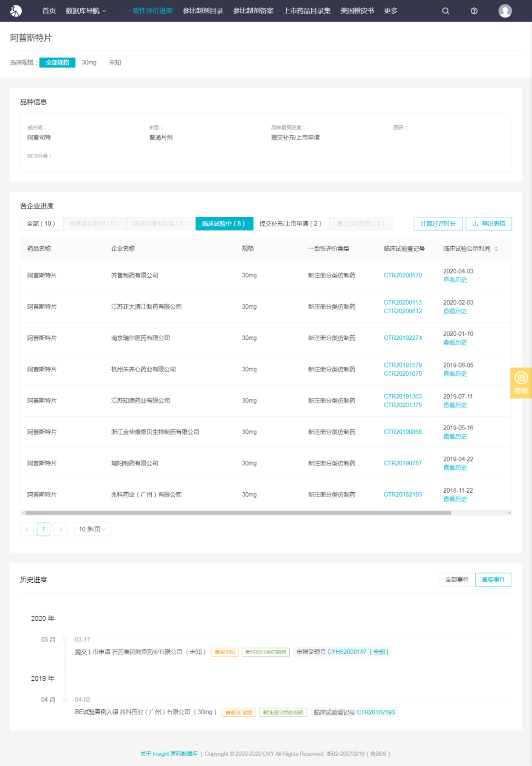
Task: Select the 全部规格 specification filter
Action: pyautogui.click(x=57, y=63)
